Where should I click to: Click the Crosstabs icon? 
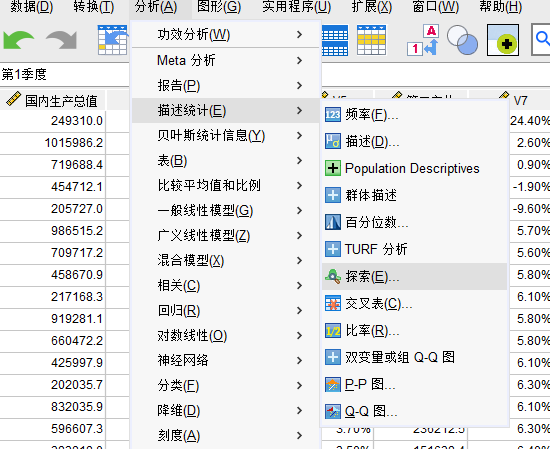[333, 303]
